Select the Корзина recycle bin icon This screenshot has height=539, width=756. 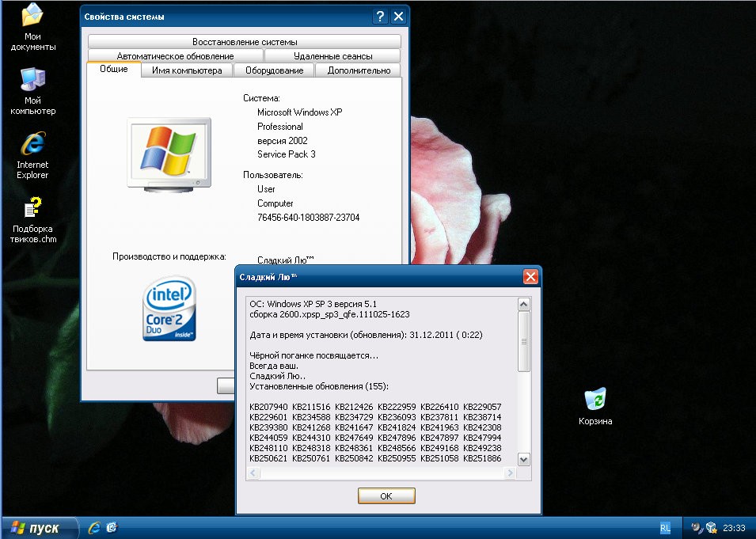[x=595, y=406]
